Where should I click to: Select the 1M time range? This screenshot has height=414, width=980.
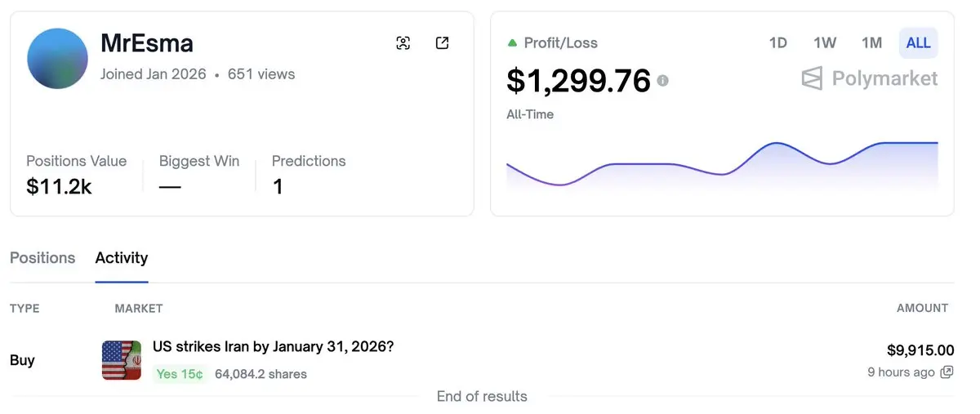coord(871,43)
